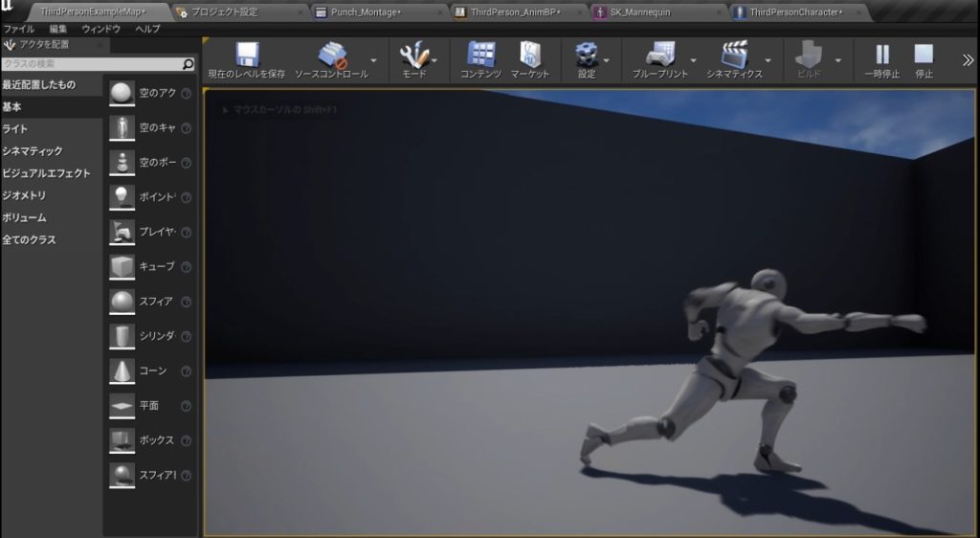Choose ライト category
980x538 pixels.
point(14,128)
